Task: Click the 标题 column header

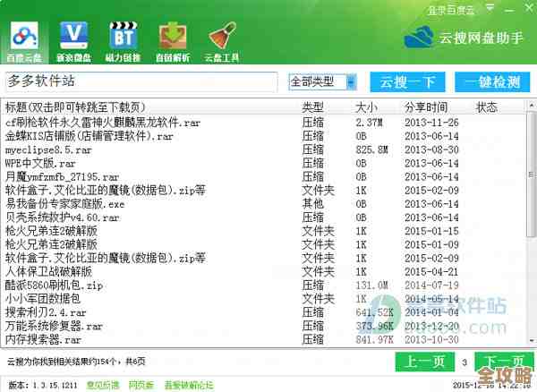Action: [x=75, y=107]
